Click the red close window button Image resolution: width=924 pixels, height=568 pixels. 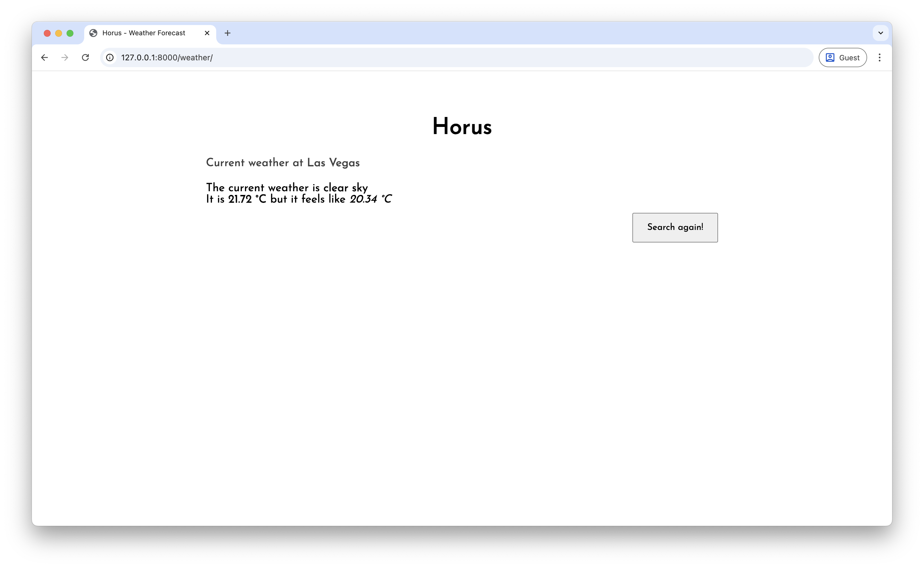coord(47,33)
